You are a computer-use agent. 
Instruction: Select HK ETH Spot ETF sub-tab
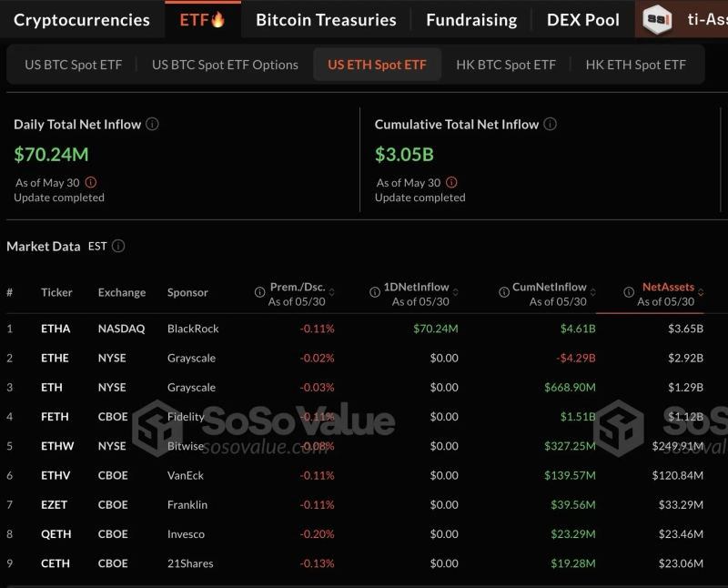click(x=635, y=65)
